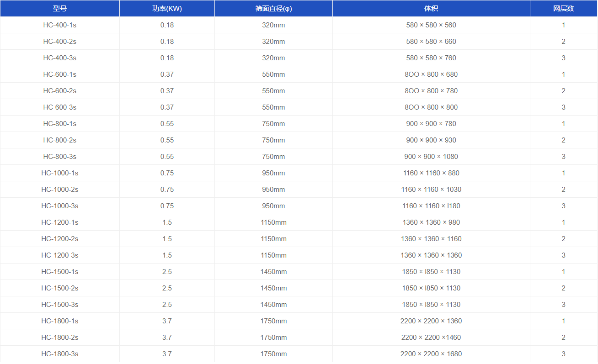Image resolution: width=598 pixels, height=364 pixels.
Task: Select model cell HC-1000-2s
Action: (x=60, y=190)
